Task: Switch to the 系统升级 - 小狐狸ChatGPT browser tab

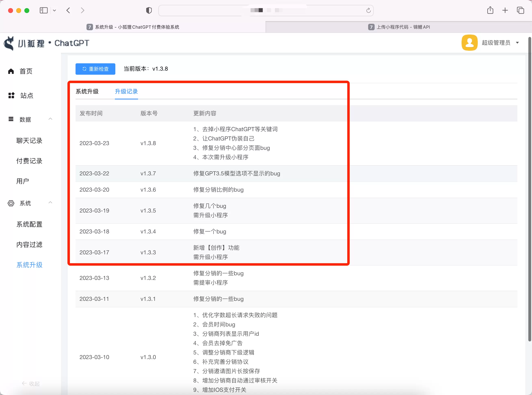Action: point(133,27)
